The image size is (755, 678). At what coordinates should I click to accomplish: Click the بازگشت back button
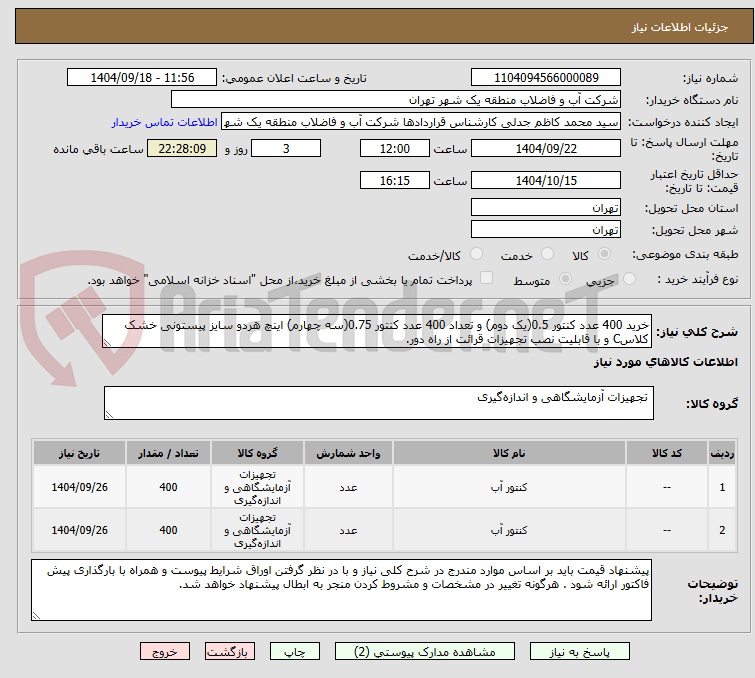point(230,652)
